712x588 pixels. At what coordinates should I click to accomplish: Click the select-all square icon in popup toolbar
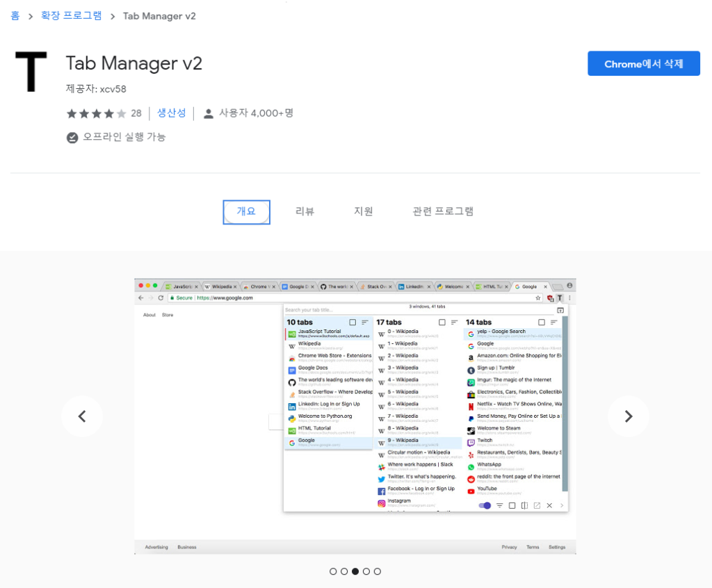[512, 506]
